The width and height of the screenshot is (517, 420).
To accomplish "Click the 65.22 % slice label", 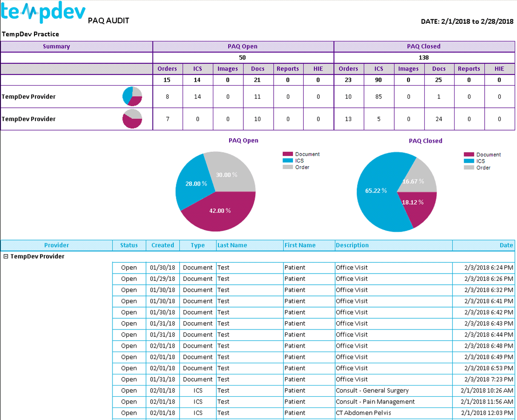I will tap(376, 190).
